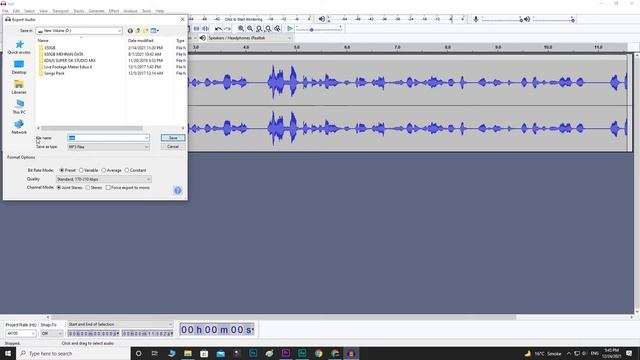Viewport: 640px width, 360px height.
Task: Open the view menu in the file dialog
Action: click(x=155, y=31)
